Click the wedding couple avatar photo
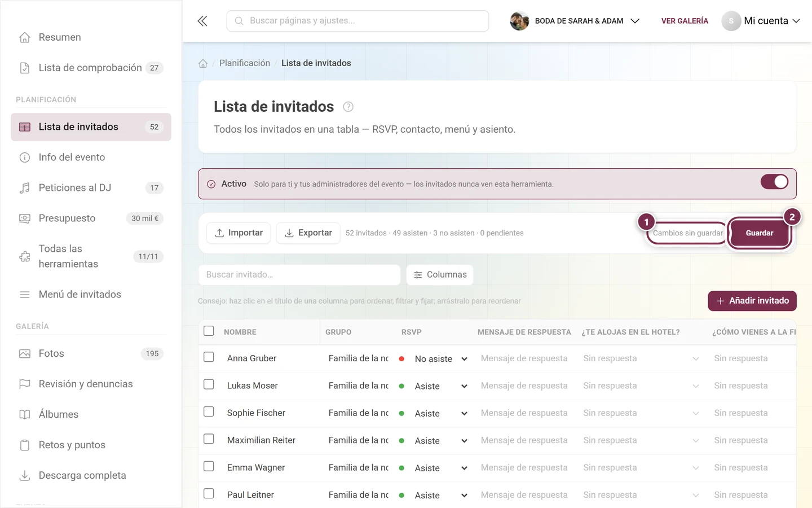Viewport: 812px width, 508px height. pos(519,21)
